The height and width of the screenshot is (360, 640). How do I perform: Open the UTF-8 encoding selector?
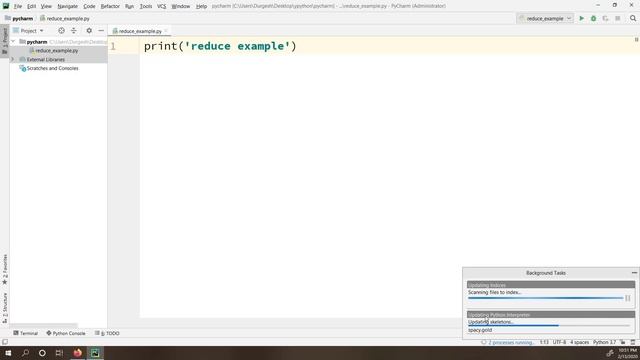pos(559,342)
